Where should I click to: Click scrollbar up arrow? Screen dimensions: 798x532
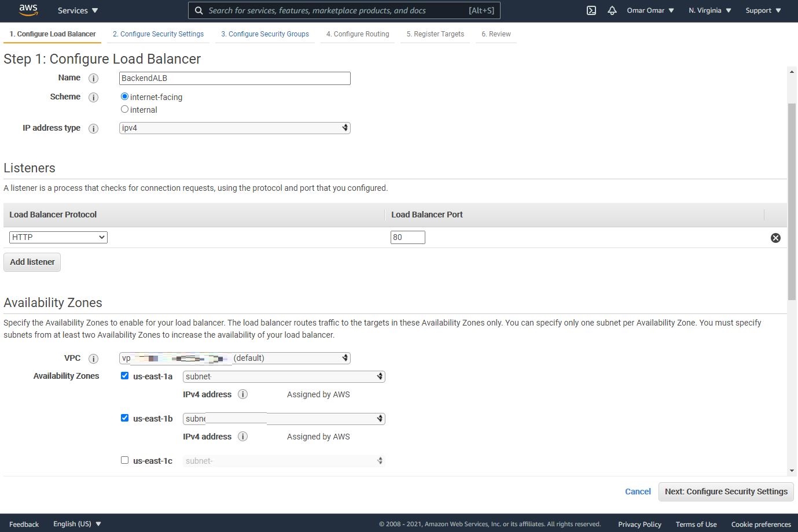pyautogui.click(x=792, y=72)
